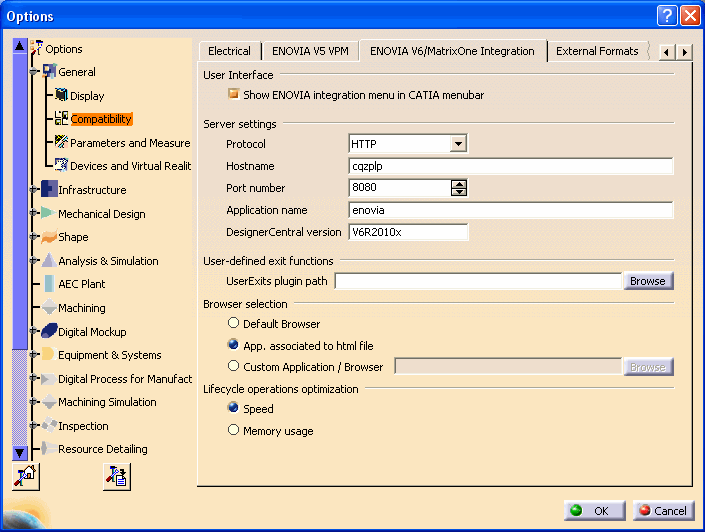Click the Port number field

400,188
